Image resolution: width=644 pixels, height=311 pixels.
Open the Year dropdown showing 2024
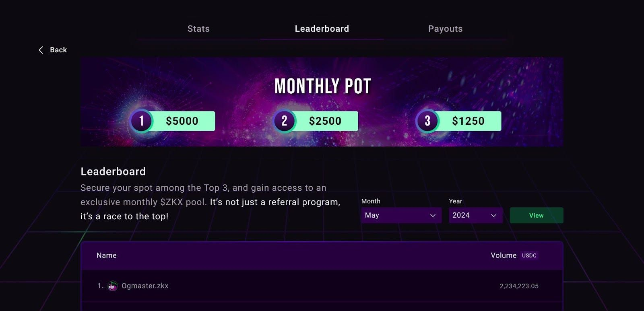[475, 215]
